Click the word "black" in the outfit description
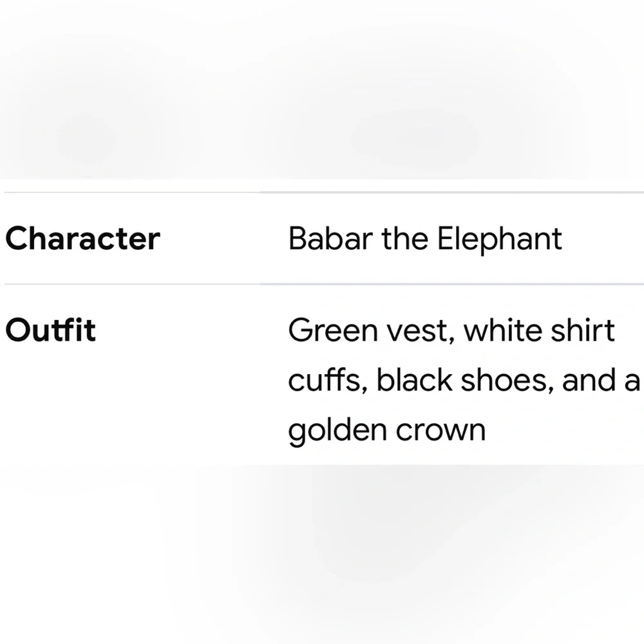The width and height of the screenshot is (644, 644). click(x=414, y=380)
